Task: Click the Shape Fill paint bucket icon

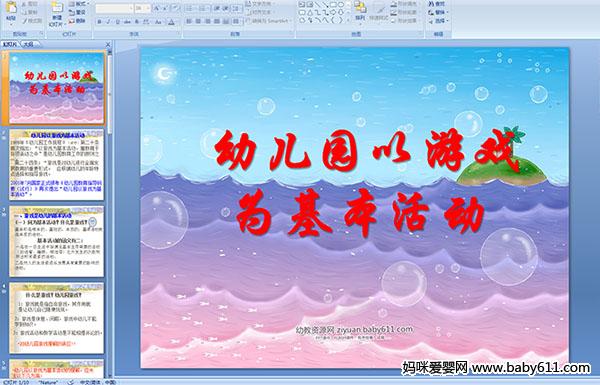Action: [x=394, y=3]
